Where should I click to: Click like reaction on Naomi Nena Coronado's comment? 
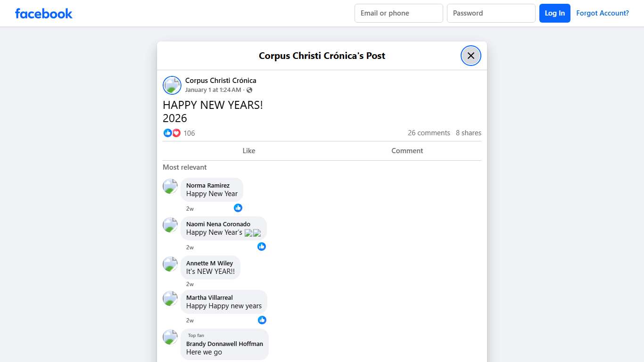coord(262,247)
